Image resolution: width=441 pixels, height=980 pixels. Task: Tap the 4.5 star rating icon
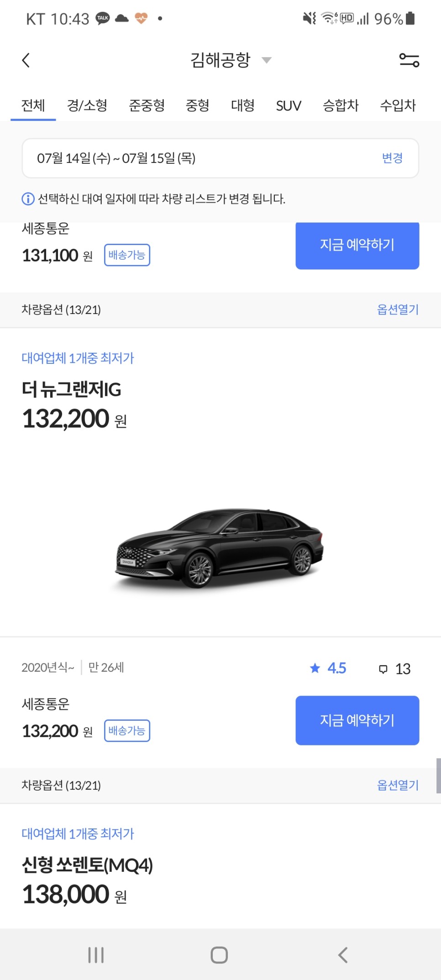pos(315,668)
